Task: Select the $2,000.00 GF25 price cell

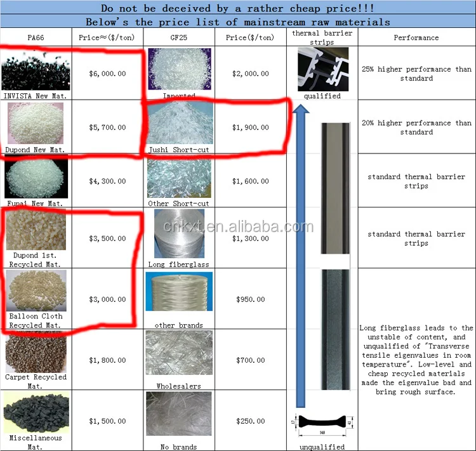Action: (251, 74)
